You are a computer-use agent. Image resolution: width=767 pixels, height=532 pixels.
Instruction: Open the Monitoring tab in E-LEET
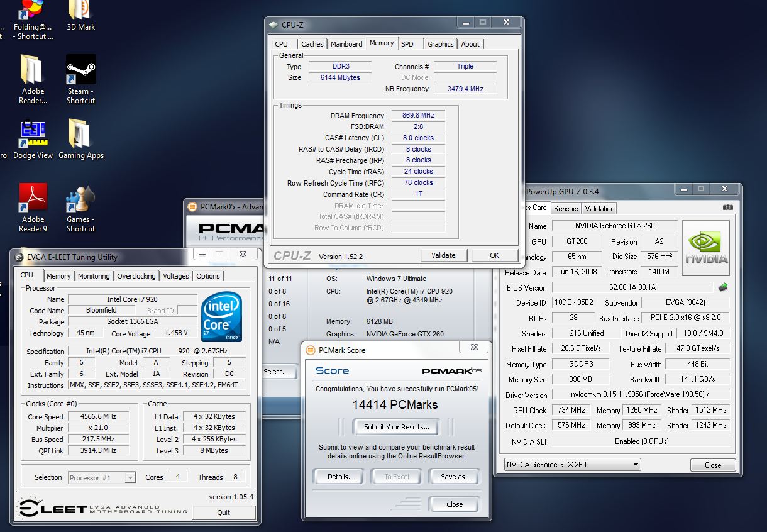click(94, 276)
